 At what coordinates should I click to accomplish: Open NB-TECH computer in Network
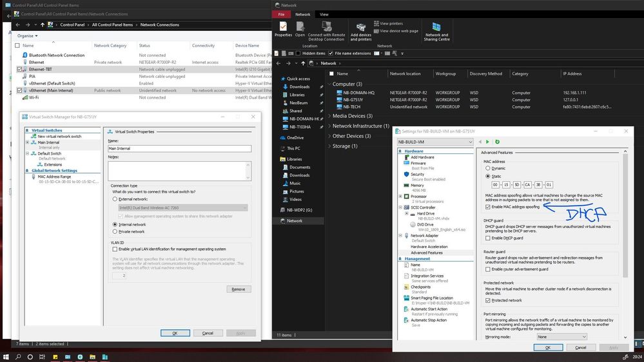[351, 107]
